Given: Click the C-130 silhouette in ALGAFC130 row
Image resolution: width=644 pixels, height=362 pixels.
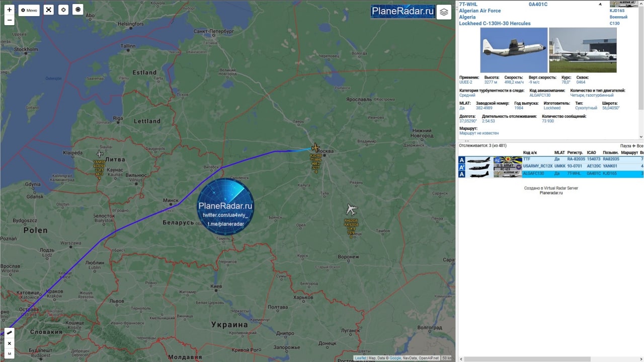Looking at the screenshot, I should pyautogui.click(x=478, y=174).
